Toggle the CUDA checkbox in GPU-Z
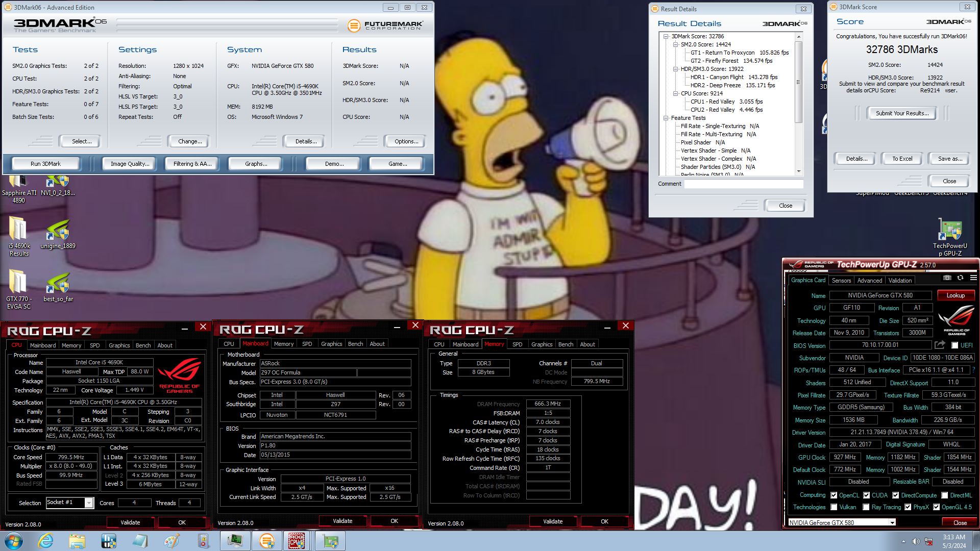The height and width of the screenshot is (551, 980). 866,495
